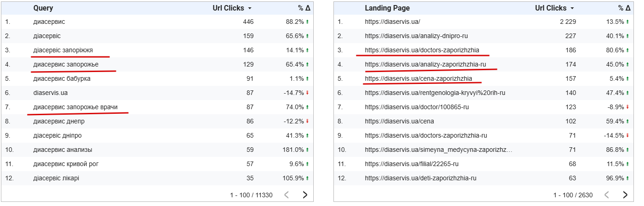
Task: Open landing page doctors-zaporizhzhia-ru
Action: [426, 135]
